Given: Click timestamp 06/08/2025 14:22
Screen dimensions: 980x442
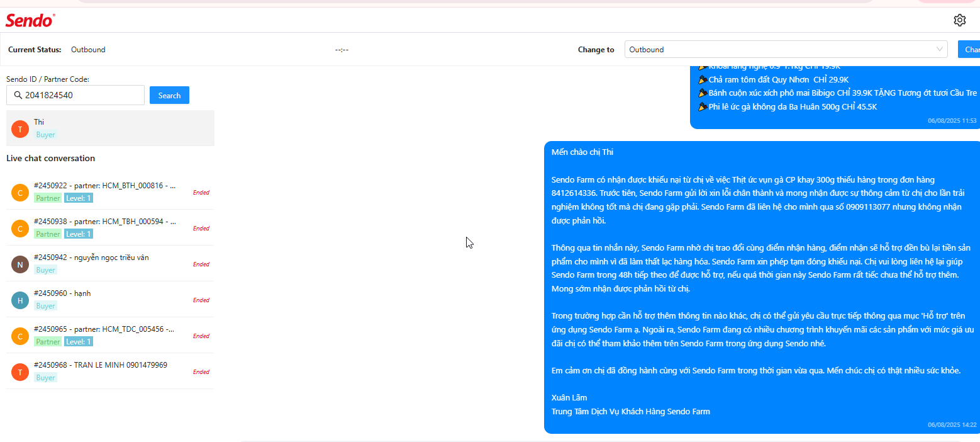Looking at the screenshot, I should (952, 425).
